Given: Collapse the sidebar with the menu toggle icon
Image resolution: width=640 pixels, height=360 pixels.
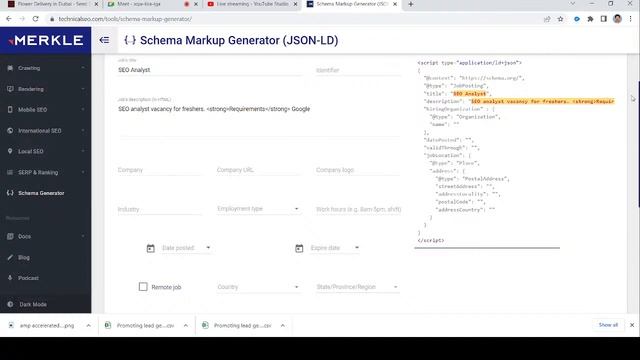Looking at the screenshot, I should coord(104,40).
